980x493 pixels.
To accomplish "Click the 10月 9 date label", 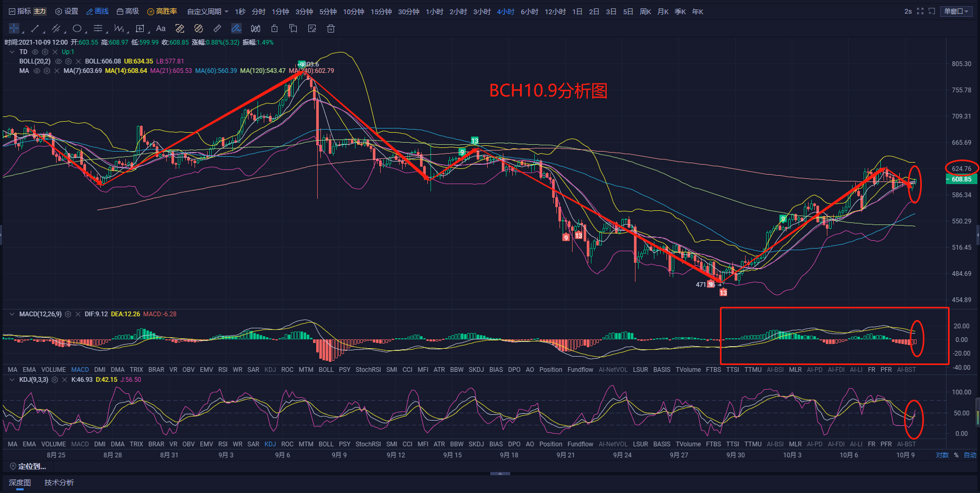I will click(x=905, y=455).
